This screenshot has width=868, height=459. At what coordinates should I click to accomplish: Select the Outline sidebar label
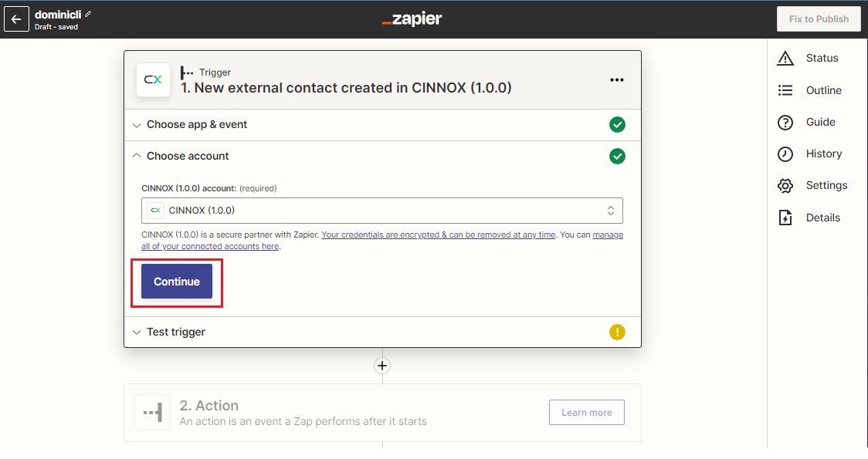pos(824,90)
